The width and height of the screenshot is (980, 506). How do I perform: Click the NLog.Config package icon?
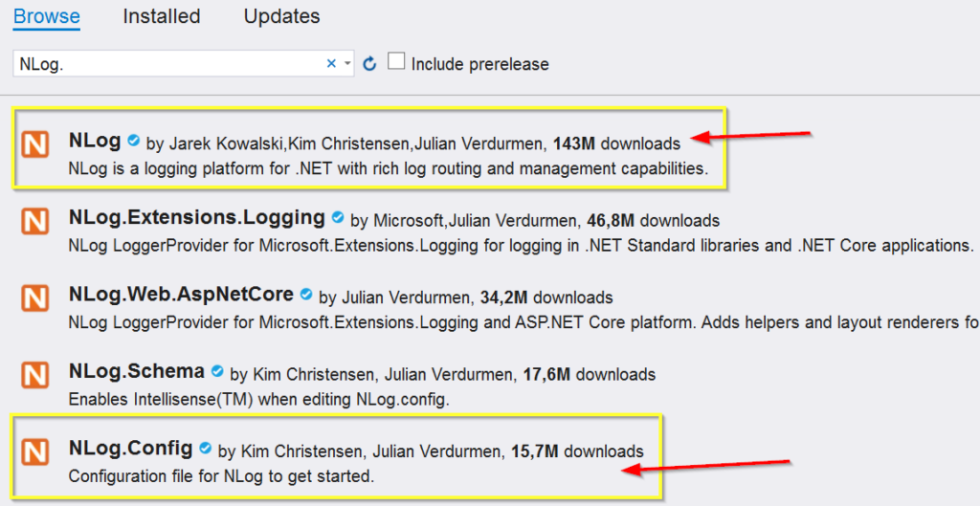point(35,451)
